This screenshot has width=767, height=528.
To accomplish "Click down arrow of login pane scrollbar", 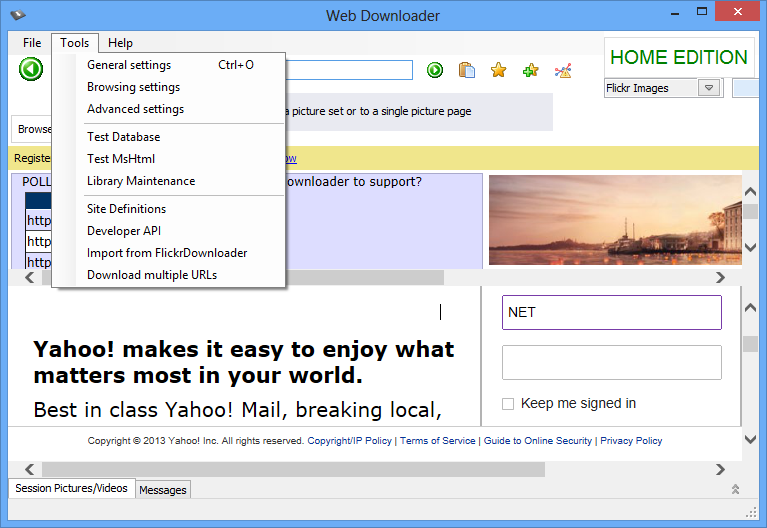I will (x=750, y=439).
